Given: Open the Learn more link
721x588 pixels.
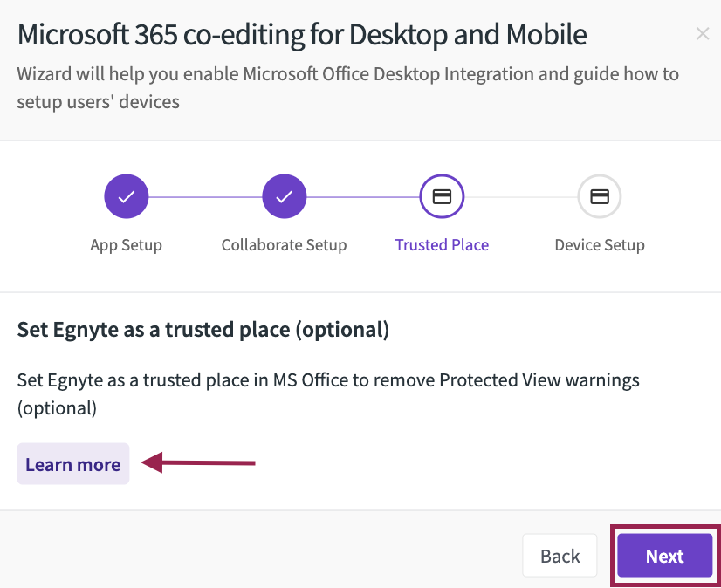Looking at the screenshot, I should pos(73,464).
